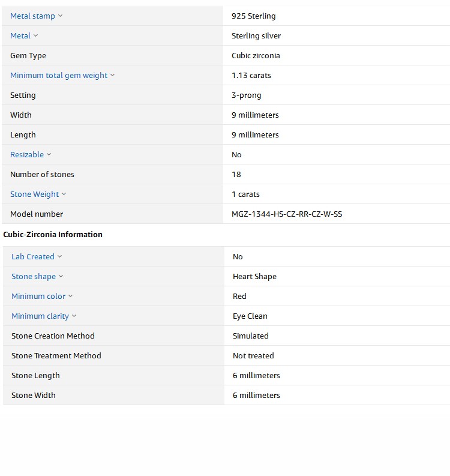
Task: Click the Cubic-Zirconia Information heading
Action: point(53,235)
